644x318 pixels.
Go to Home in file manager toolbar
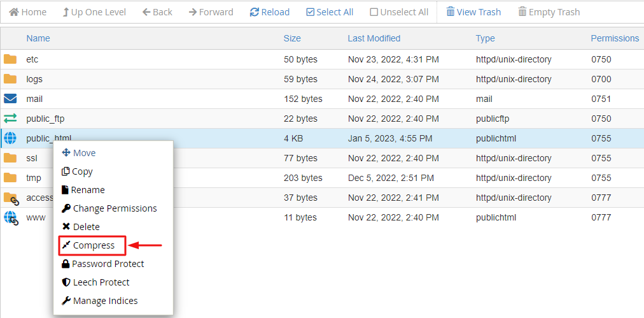click(x=28, y=12)
